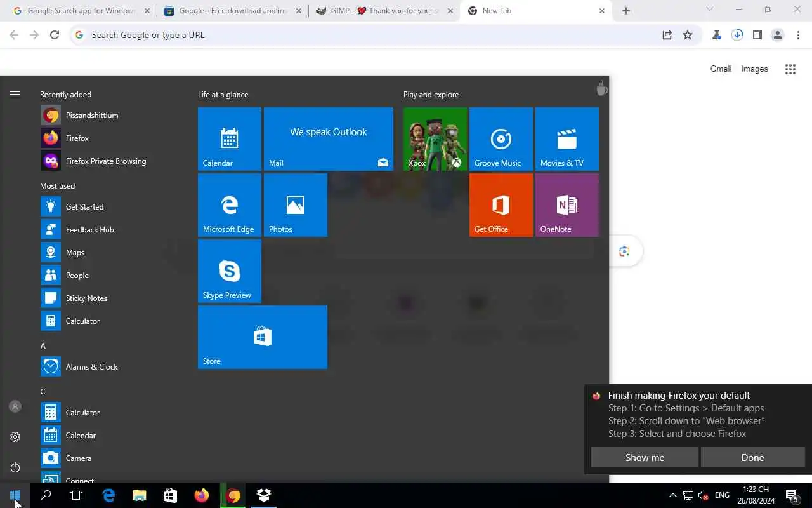Click Done in Firefox notification

coord(752,457)
